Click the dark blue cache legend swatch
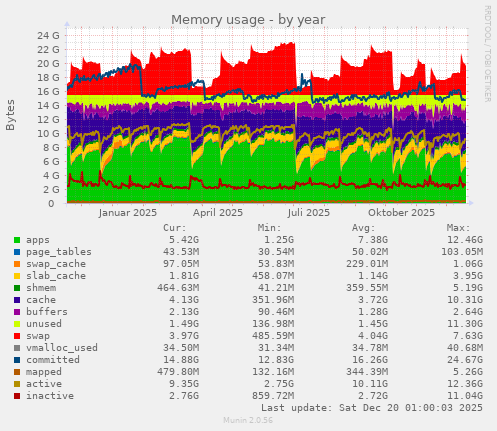The height and width of the screenshot is (431, 497). click(17, 300)
